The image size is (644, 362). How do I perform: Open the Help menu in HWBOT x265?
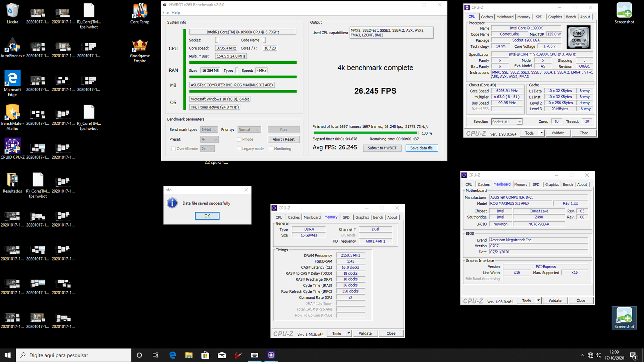(176, 12)
